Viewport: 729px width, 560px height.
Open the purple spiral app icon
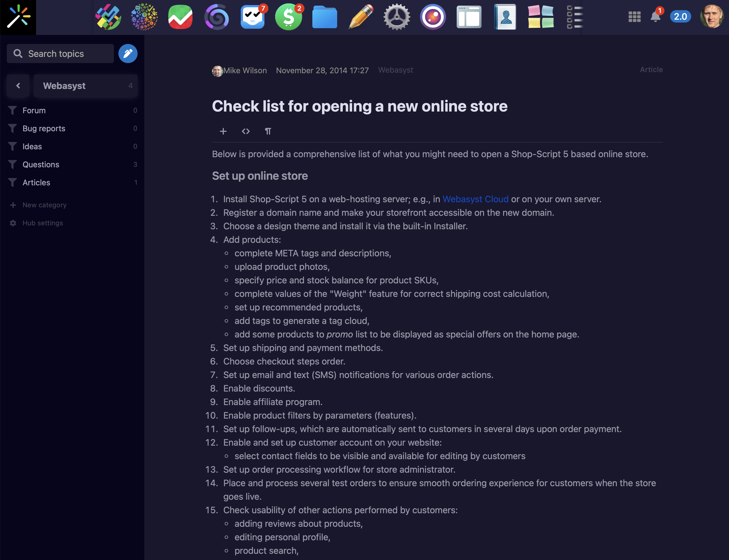[x=217, y=17]
